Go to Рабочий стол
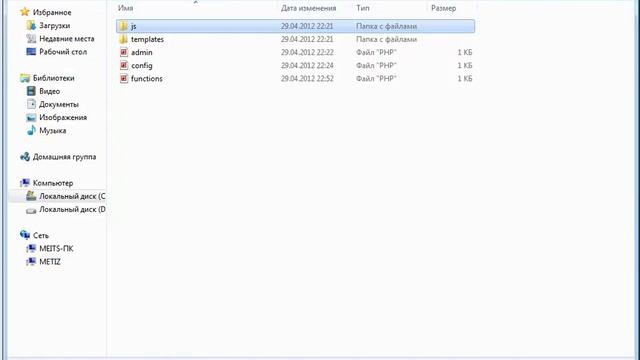This screenshot has height=360, width=640. click(x=63, y=51)
